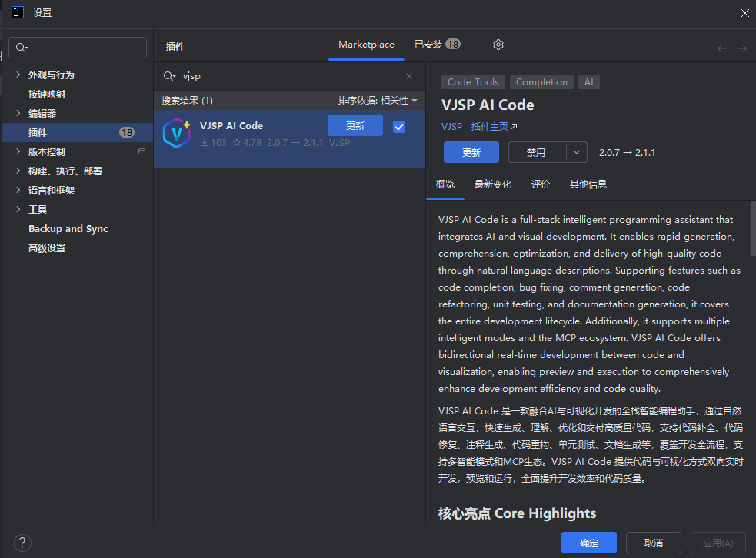
Task: Click the plugin settings gear icon
Action: pyautogui.click(x=498, y=45)
